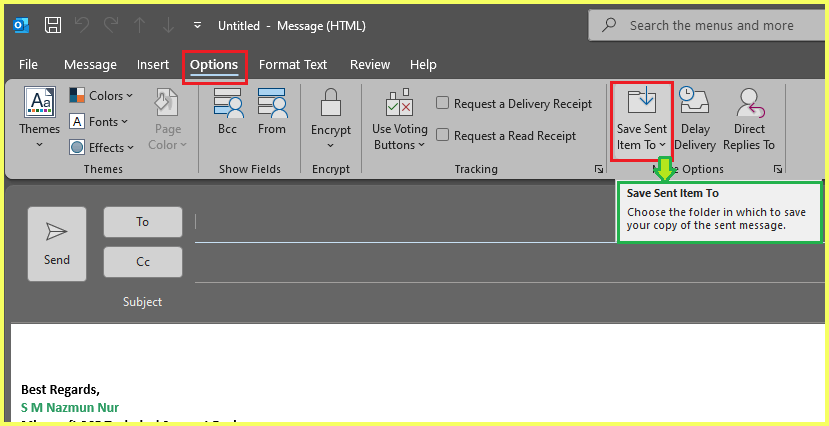This screenshot has height=426, width=829.
Task: Click the To recipients button
Action: click(x=143, y=222)
